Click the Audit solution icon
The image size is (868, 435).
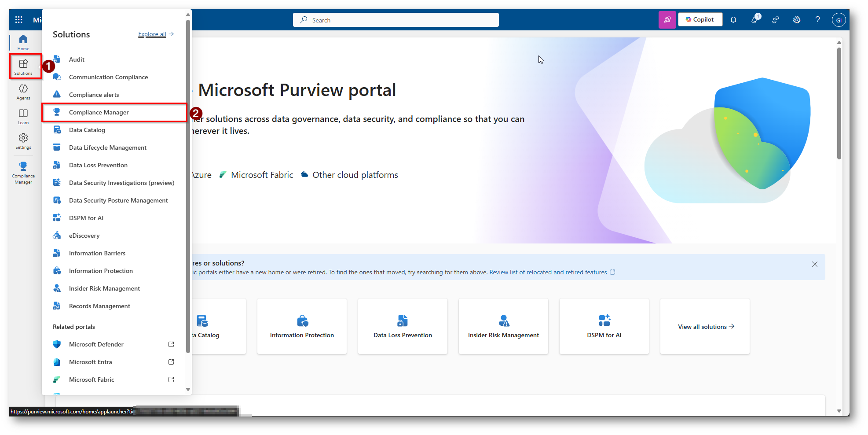(x=57, y=59)
